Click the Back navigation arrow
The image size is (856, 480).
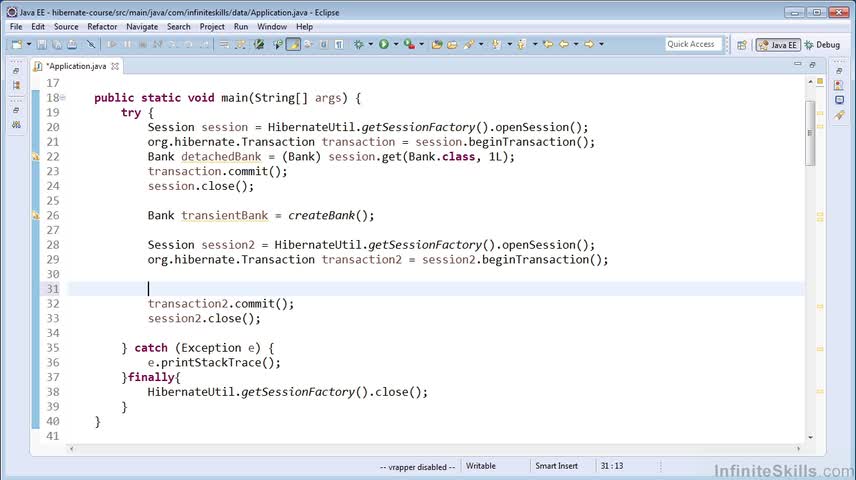coord(564,44)
